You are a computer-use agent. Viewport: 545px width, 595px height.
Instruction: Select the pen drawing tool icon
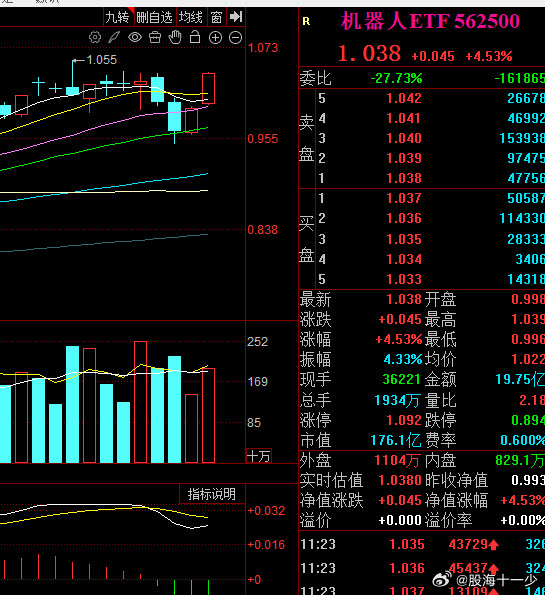coord(114,38)
